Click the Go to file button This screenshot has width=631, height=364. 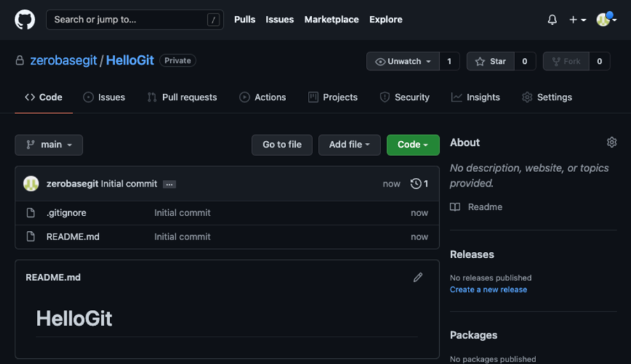[282, 145]
